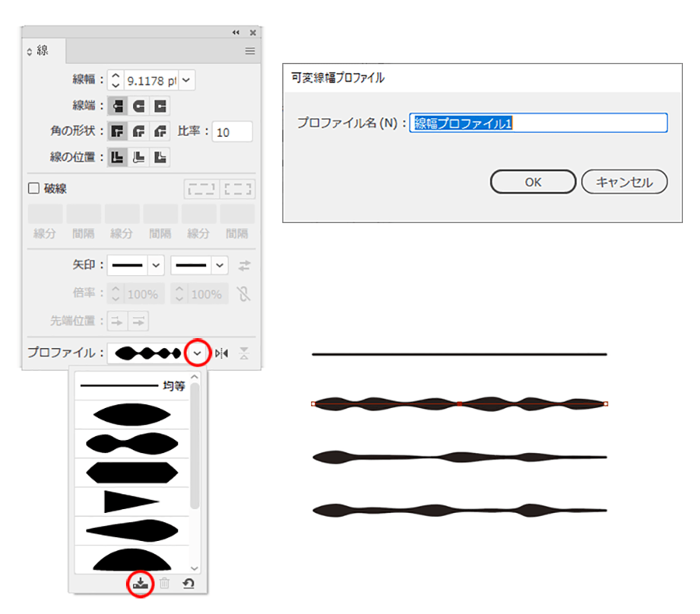Image resolution: width=700 pixels, height=614 pixels.
Task: Open the 線幅 stroke weight dropdown
Action: [187, 80]
